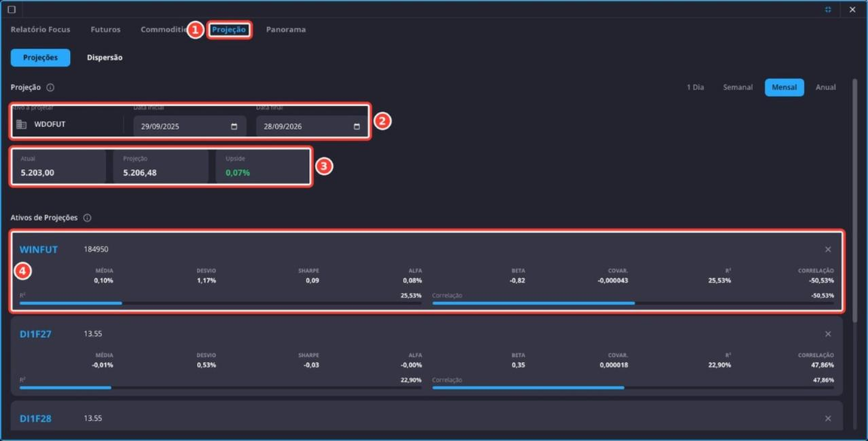Click the DI1F27 asset name
The height and width of the screenshot is (441, 868).
point(35,334)
